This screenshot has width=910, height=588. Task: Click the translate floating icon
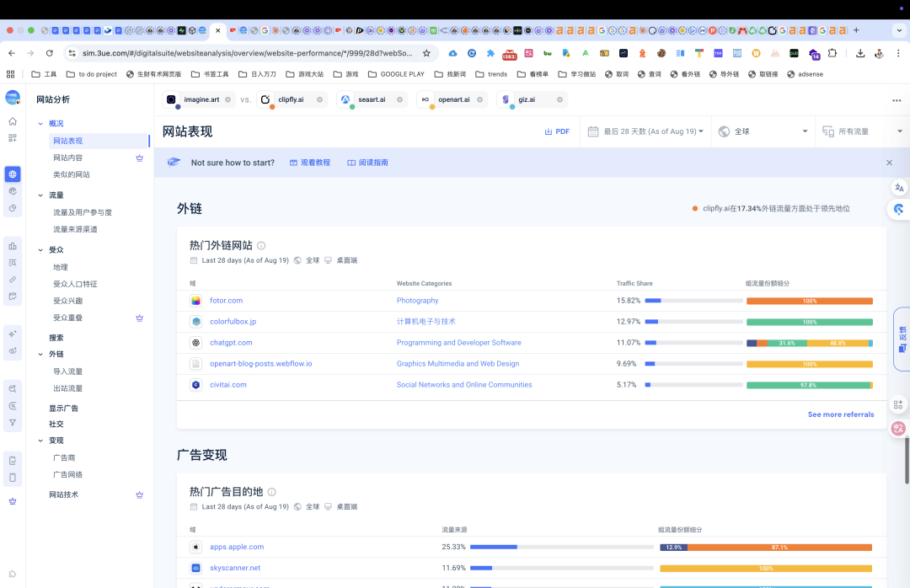click(x=899, y=188)
